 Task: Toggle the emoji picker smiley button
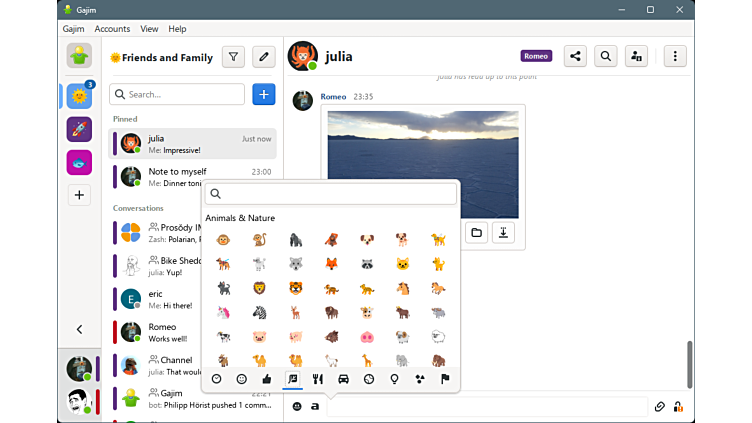297,407
